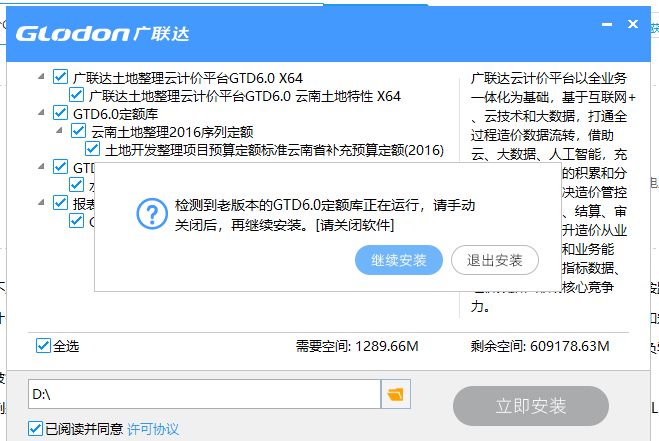Open the 许可协议 license link

click(153, 429)
